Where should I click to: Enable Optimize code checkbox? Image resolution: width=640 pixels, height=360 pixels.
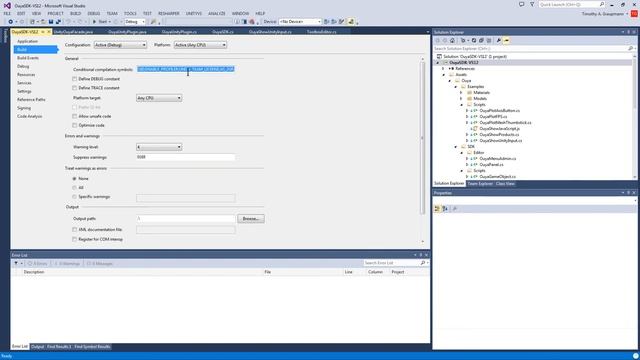coord(74,125)
